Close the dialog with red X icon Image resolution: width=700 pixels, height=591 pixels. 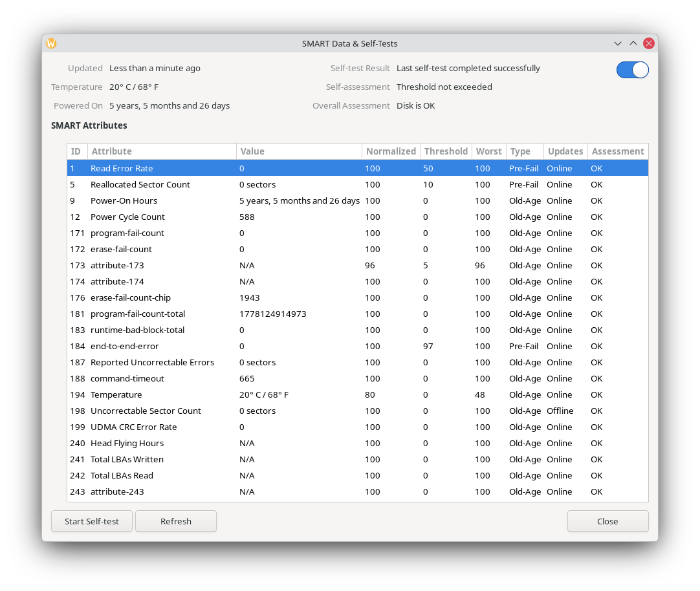(x=648, y=43)
